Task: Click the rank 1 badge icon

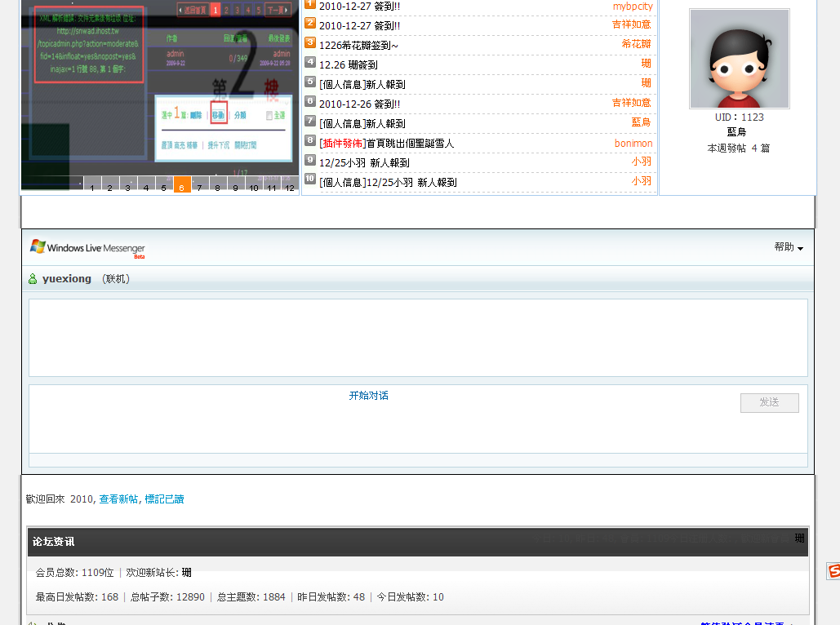Action: click(310, 4)
